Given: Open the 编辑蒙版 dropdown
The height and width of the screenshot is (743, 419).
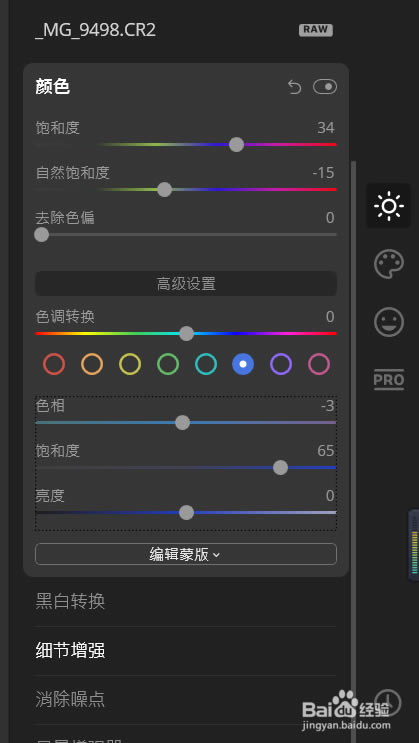Looking at the screenshot, I should point(186,554).
